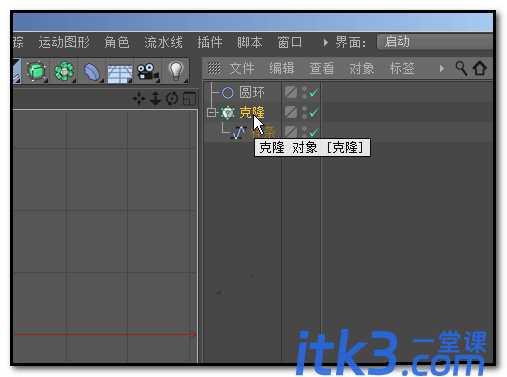This screenshot has height=377, width=507.
Task: Open the 窗口 menu
Action: 290,42
